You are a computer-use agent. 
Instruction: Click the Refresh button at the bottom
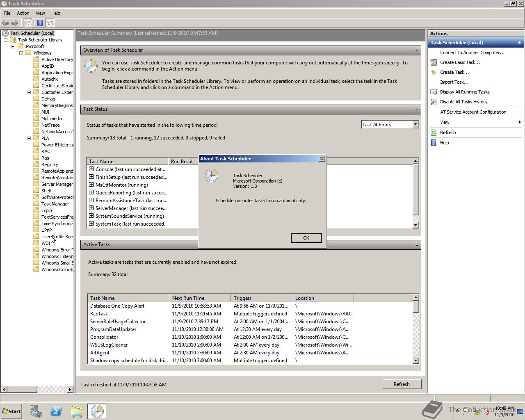coord(402,384)
